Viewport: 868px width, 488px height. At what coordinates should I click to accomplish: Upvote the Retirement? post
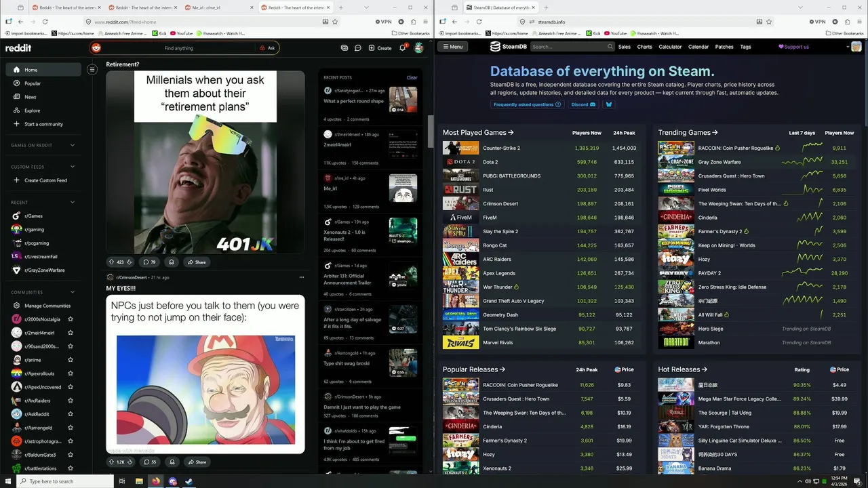click(x=112, y=262)
